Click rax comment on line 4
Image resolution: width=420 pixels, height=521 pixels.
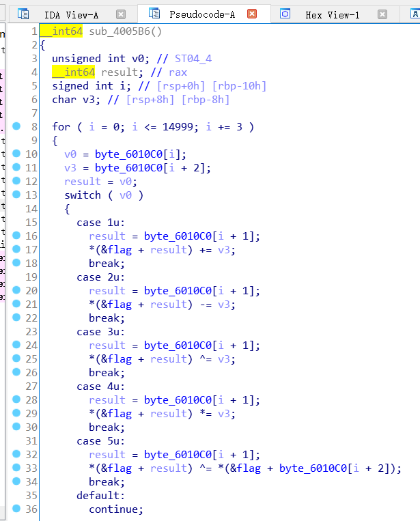click(178, 72)
